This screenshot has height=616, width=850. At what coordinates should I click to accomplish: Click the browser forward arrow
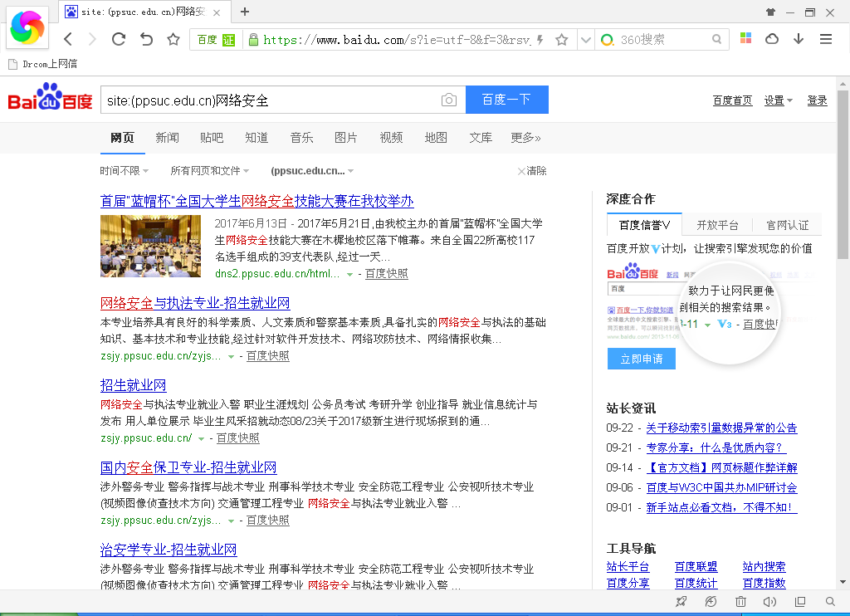92,39
